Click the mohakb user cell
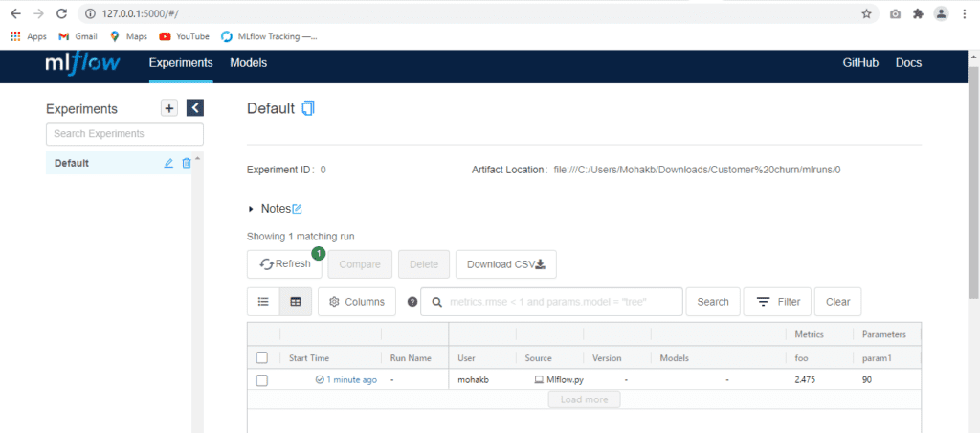The width and height of the screenshot is (980, 433). click(x=473, y=379)
